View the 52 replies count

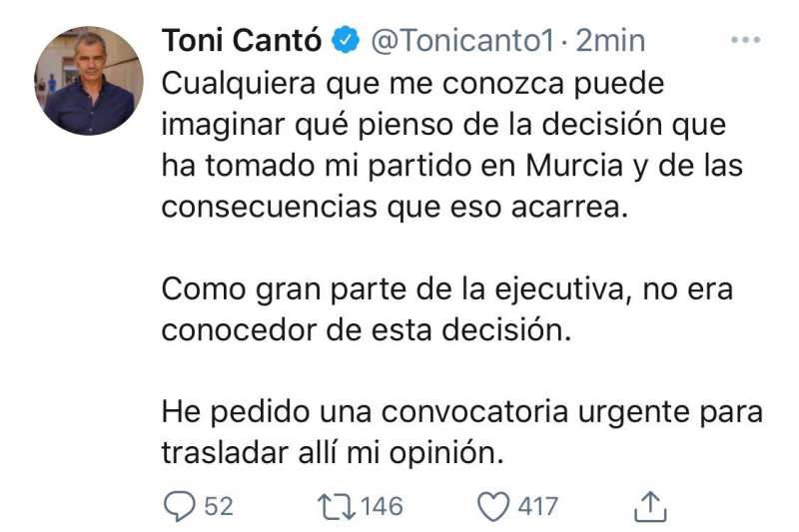coord(219,506)
